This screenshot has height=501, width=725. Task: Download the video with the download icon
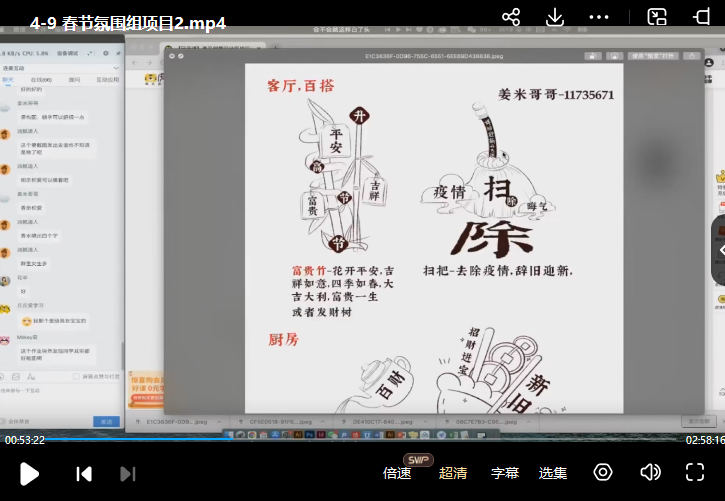(x=554, y=17)
